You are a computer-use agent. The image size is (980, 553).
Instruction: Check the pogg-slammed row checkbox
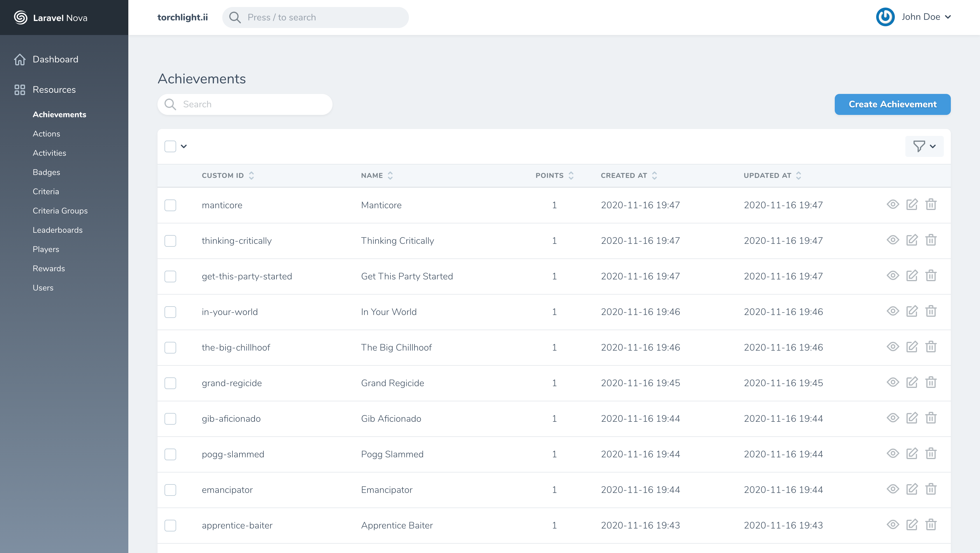pyautogui.click(x=170, y=454)
